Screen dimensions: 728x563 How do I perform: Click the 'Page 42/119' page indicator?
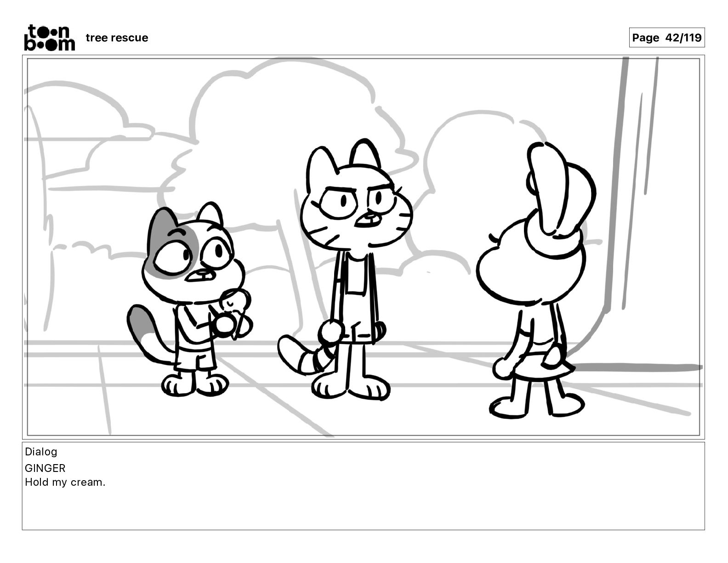coord(667,38)
